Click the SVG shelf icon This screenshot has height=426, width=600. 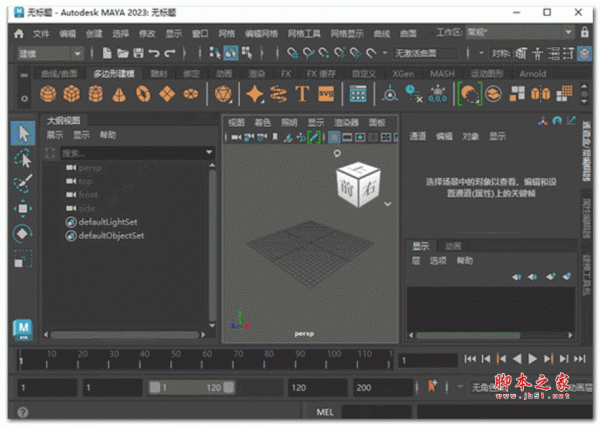click(x=326, y=94)
